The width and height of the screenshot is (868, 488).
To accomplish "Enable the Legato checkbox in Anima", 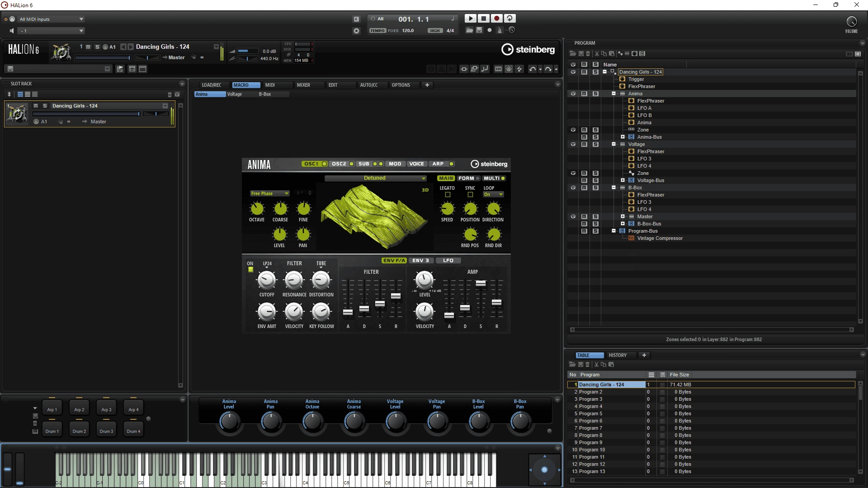I will tap(448, 195).
